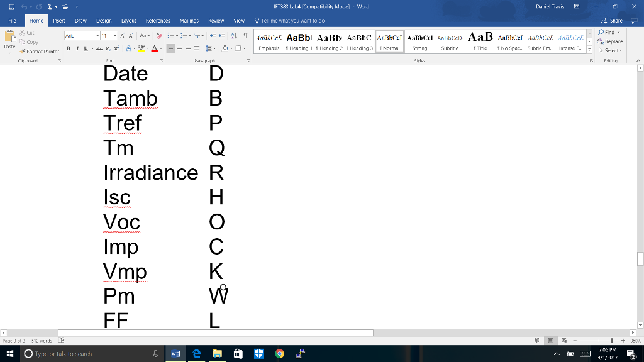Toggle show paragraph marks
This screenshot has width=644, height=362.
(x=245, y=36)
